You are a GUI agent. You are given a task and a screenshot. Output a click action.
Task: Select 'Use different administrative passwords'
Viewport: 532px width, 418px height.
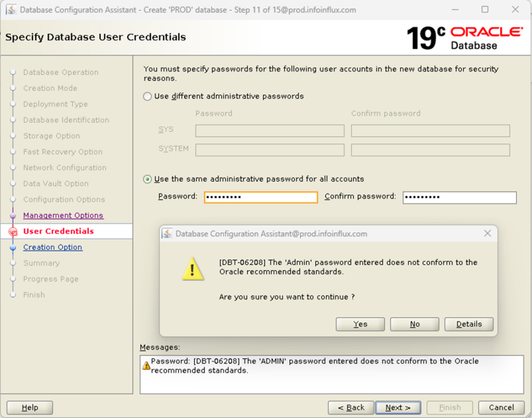click(x=147, y=96)
